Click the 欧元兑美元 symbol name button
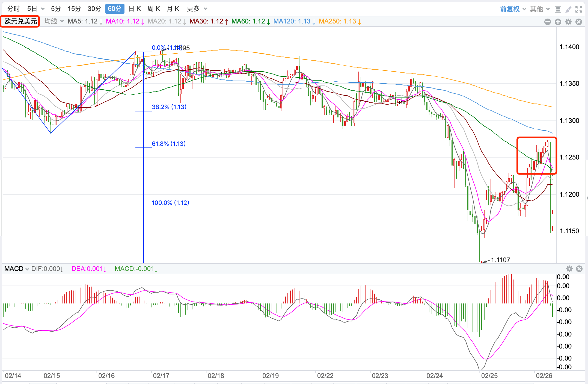This screenshot has height=384, width=588. (20, 21)
